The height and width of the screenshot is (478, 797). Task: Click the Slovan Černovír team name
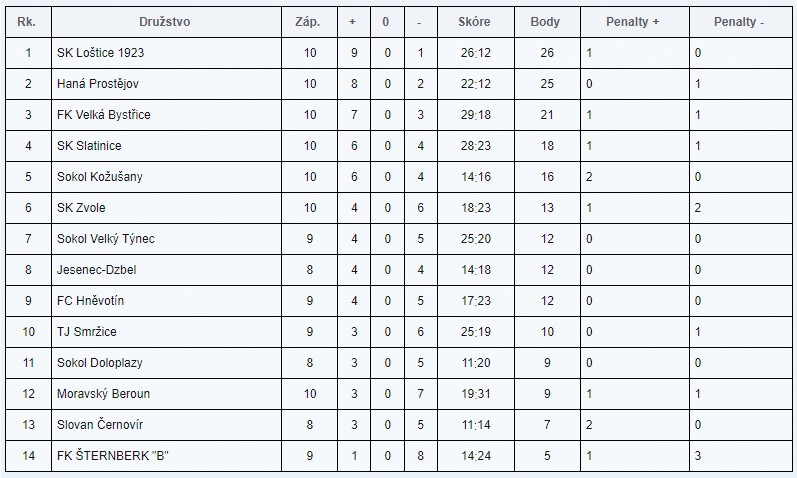pos(101,424)
